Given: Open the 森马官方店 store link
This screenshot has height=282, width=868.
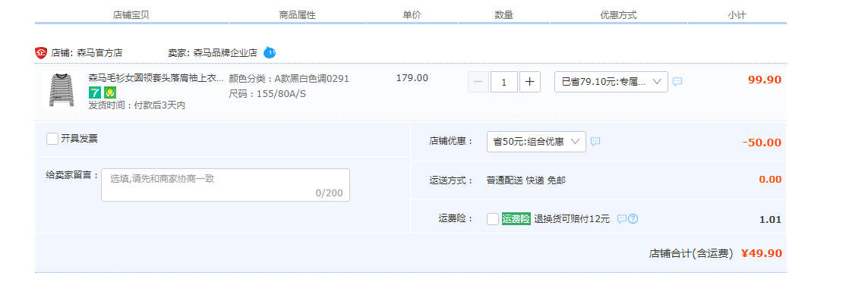Looking at the screenshot, I should point(99,53).
